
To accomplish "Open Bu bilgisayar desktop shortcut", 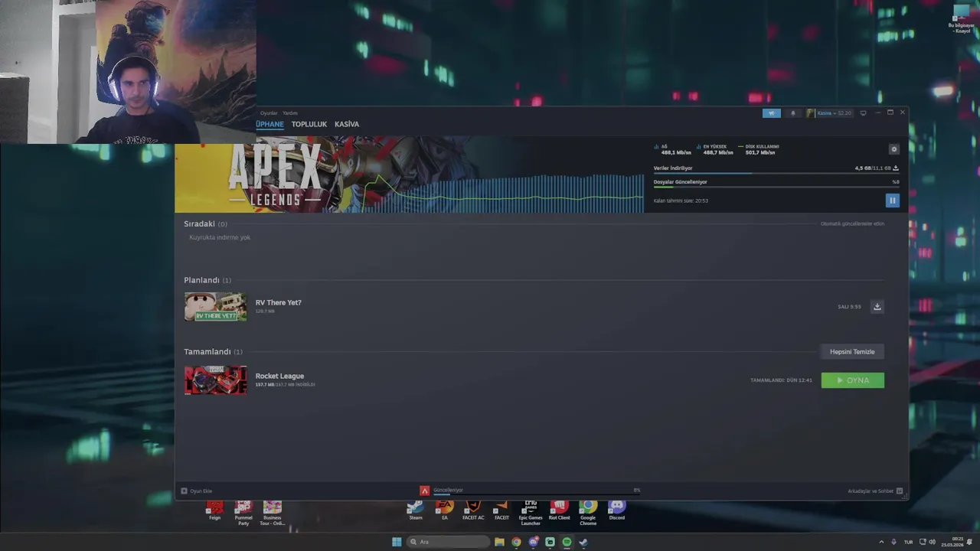I will coord(962,18).
